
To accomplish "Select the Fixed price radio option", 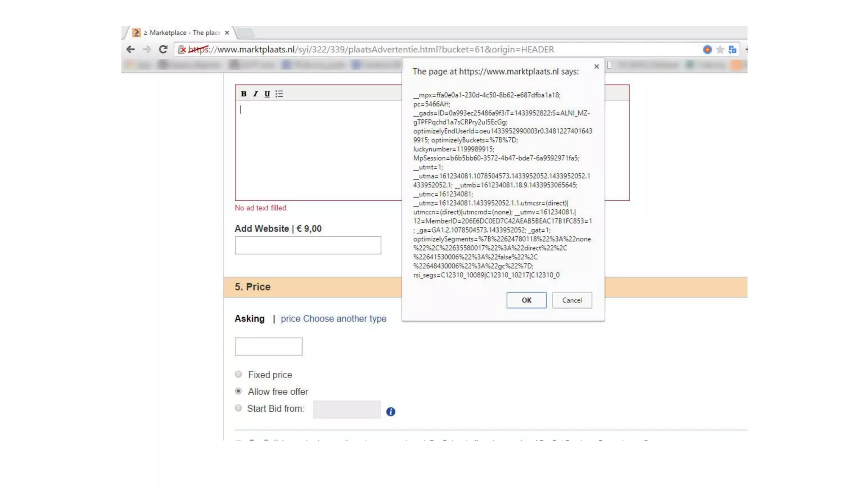I will [x=238, y=374].
